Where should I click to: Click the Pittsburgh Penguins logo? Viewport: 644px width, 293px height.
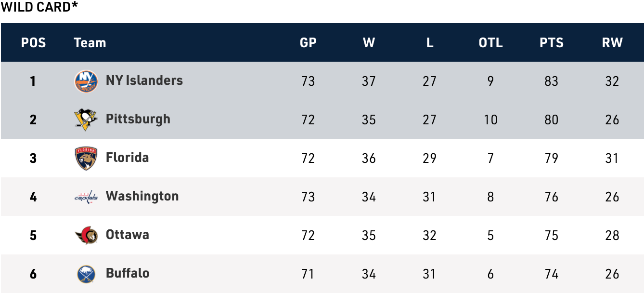(86, 120)
